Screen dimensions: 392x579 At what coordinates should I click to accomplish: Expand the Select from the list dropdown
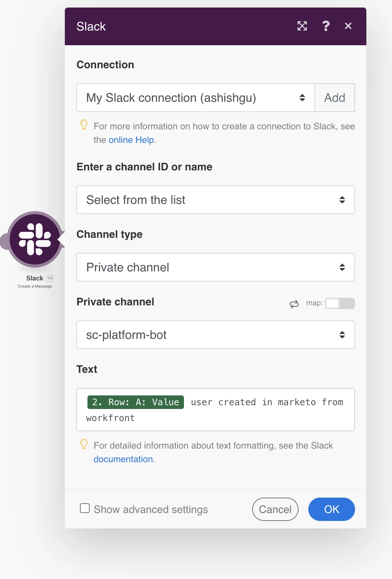(216, 200)
